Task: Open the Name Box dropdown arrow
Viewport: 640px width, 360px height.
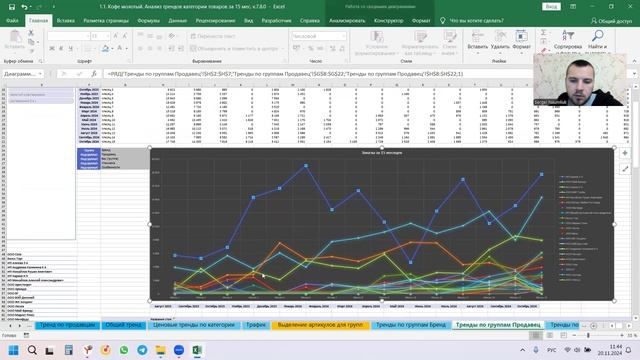Action: [x=40, y=74]
